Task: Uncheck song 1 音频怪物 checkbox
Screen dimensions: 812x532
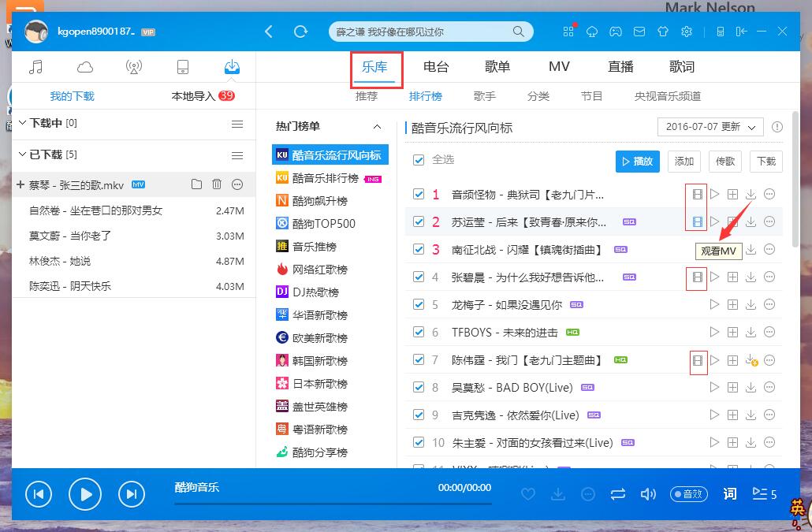Action: (419, 194)
